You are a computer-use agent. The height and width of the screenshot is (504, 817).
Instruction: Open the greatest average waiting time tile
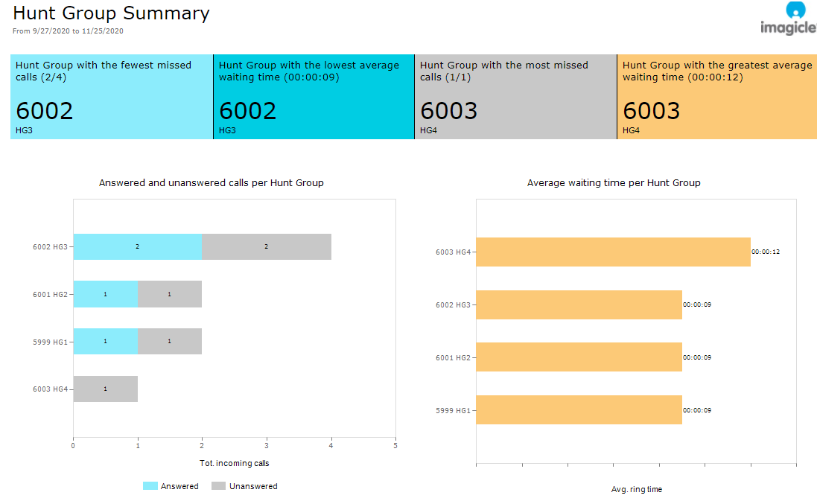click(x=717, y=97)
